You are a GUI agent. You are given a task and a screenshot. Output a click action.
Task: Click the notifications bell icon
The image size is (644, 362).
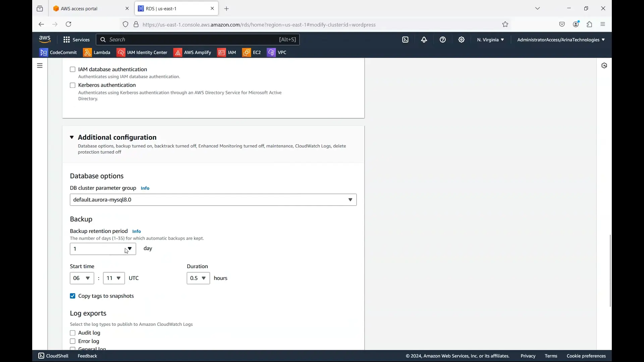424,40
